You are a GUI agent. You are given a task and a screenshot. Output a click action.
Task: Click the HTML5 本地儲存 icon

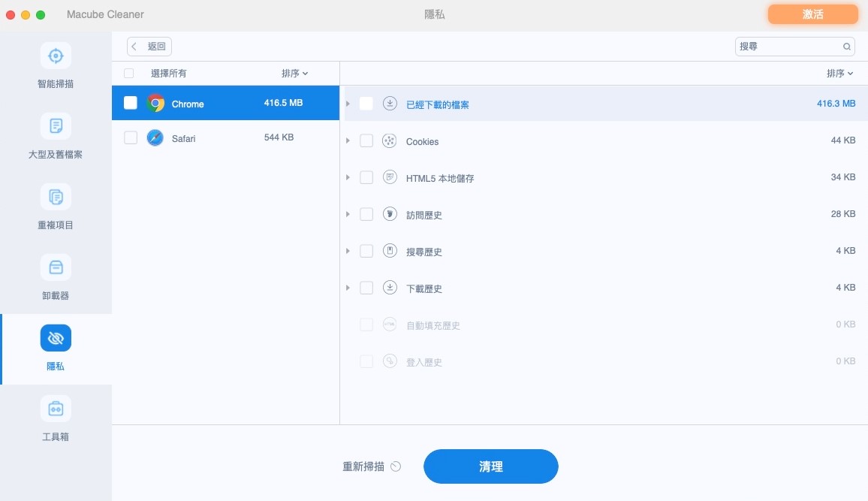click(390, 177)
